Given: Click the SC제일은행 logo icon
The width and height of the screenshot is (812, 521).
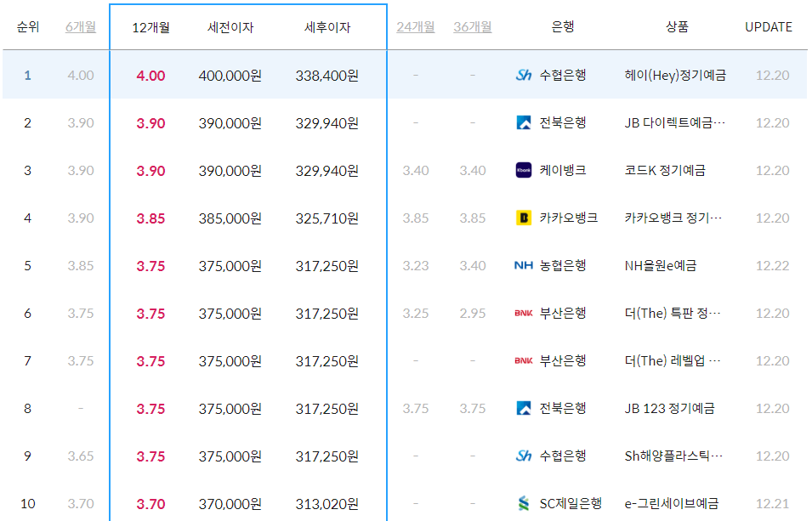Looking at the screenshot, I should 524,503.
